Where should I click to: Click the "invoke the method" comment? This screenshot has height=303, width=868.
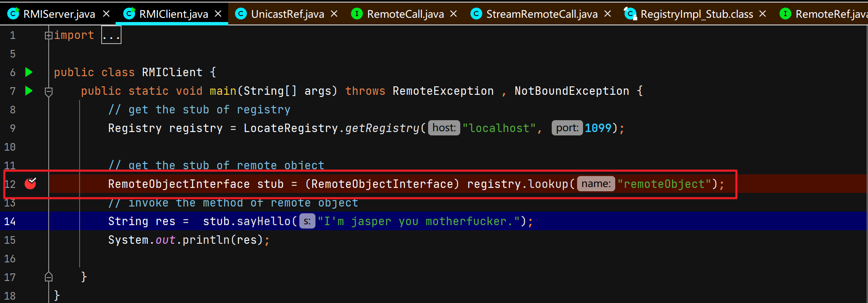tap(233, 203)
